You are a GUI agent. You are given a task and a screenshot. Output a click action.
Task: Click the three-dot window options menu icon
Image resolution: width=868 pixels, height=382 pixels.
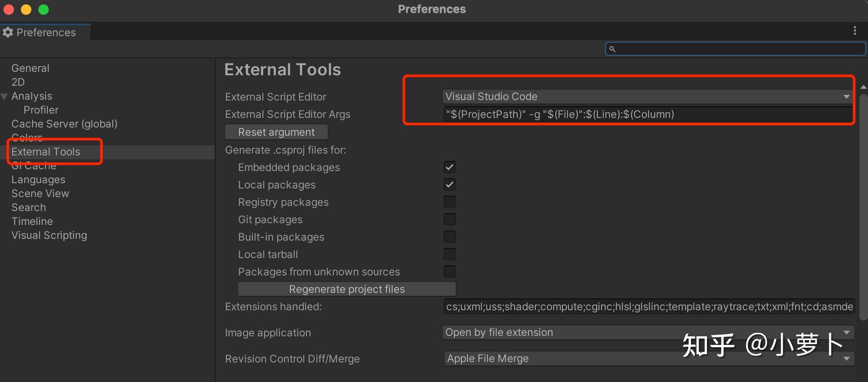(855, 30)
